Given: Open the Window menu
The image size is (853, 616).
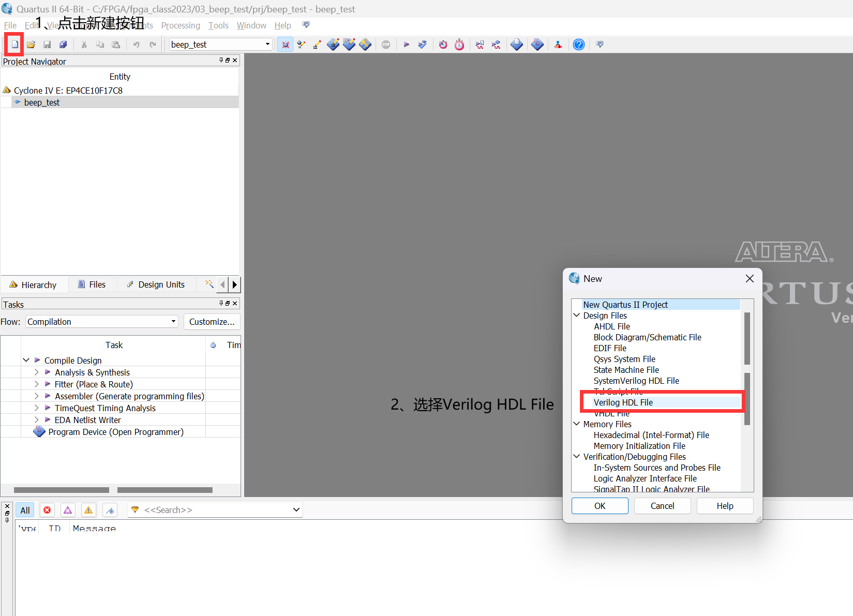Looking at the screenshot, I should tap(251, 25).
